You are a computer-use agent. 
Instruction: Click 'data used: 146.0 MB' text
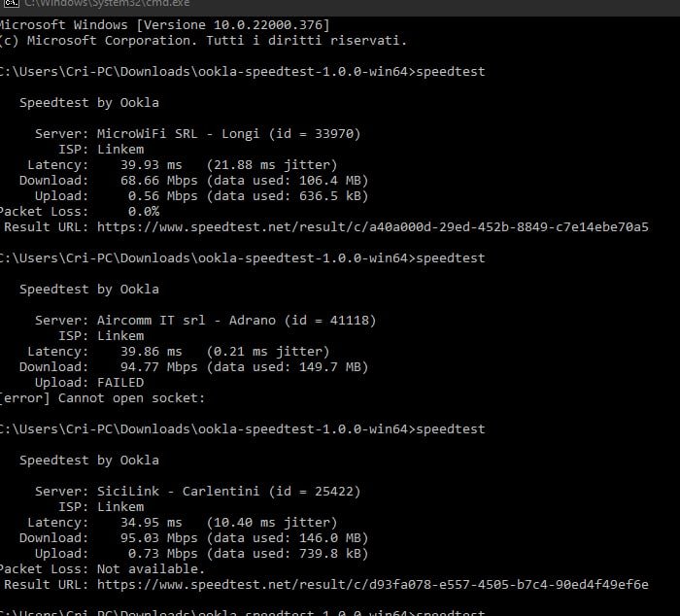tap(288, 538)
